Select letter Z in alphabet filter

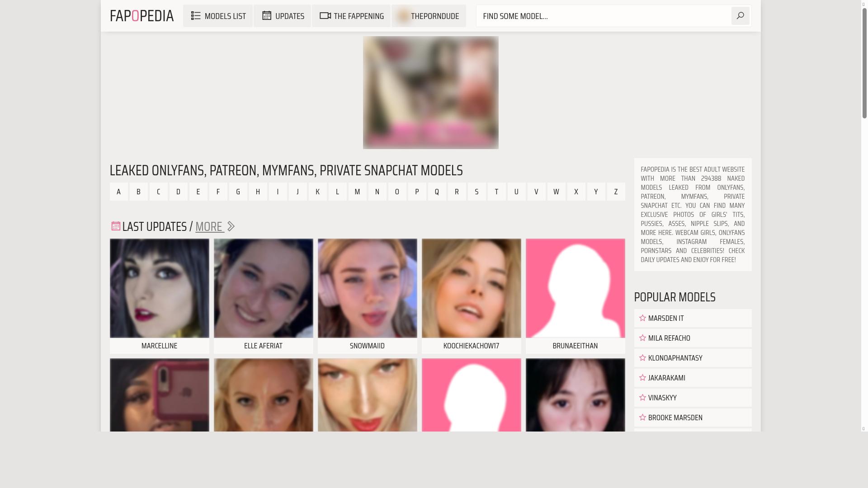point(616,192)
